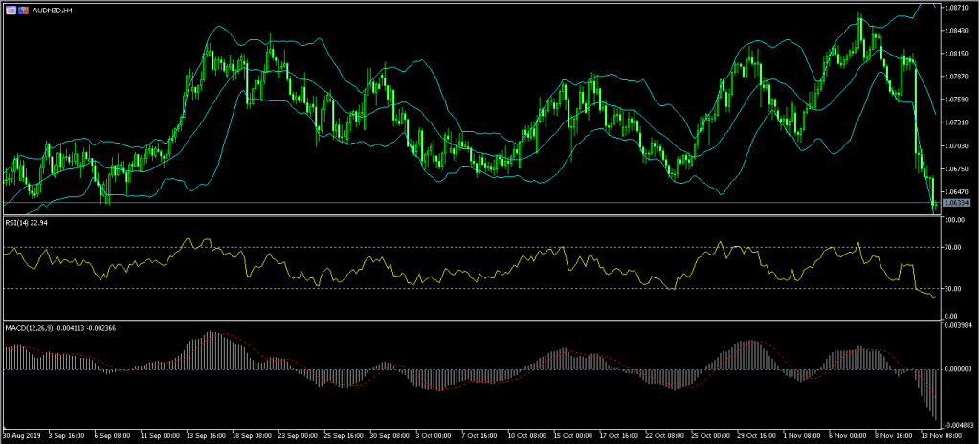Click the 1.07590 price scale value
980x444 pixels.
click(x=957, y=100)
